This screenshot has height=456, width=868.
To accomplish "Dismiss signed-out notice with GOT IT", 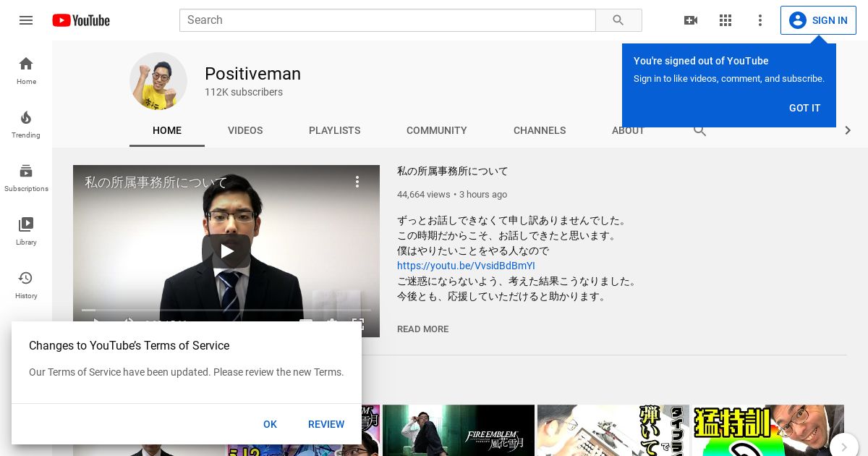I will [x=804, y=108].
